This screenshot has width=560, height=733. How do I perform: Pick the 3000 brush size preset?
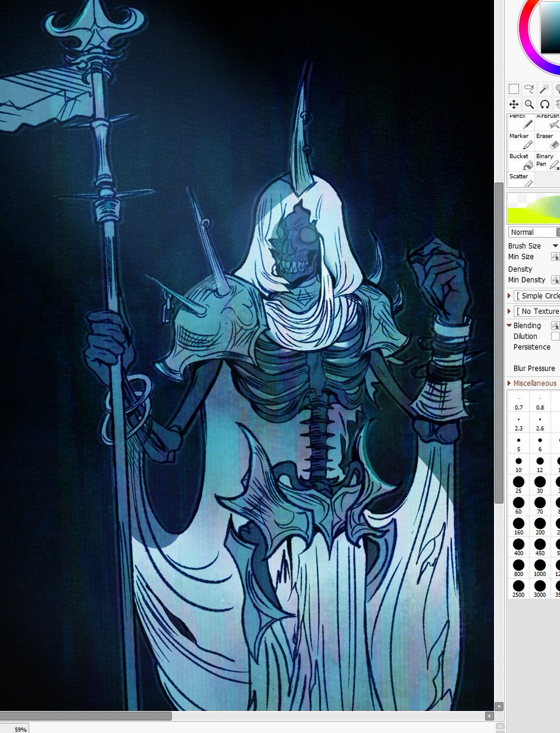[x=540, y=589]
